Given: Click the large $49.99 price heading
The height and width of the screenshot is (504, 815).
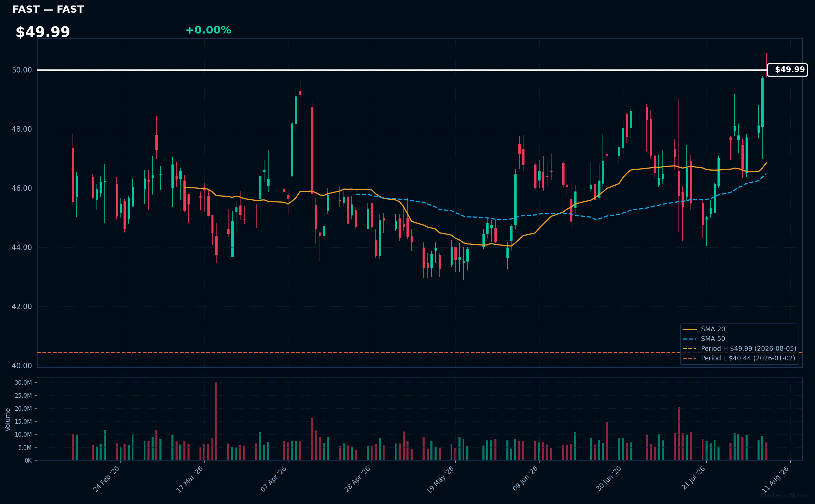Looking at the screenshot, I should (x=43, y=32).
